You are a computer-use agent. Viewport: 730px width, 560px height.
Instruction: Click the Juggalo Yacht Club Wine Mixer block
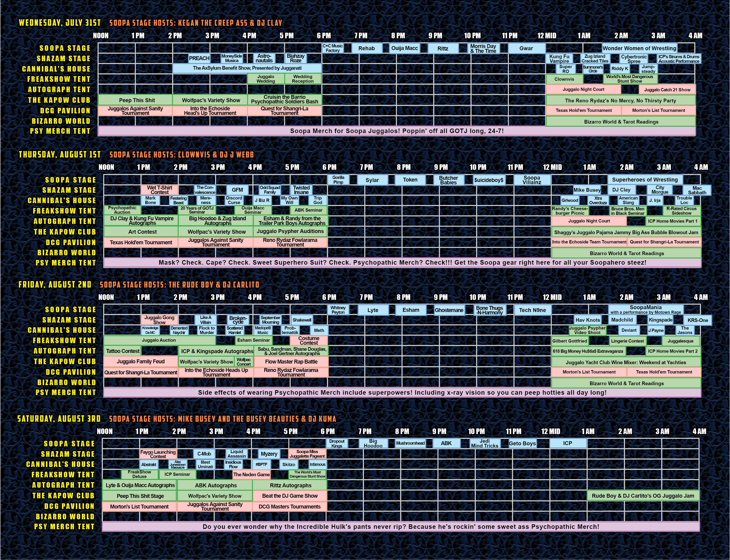tap(626, 362)
